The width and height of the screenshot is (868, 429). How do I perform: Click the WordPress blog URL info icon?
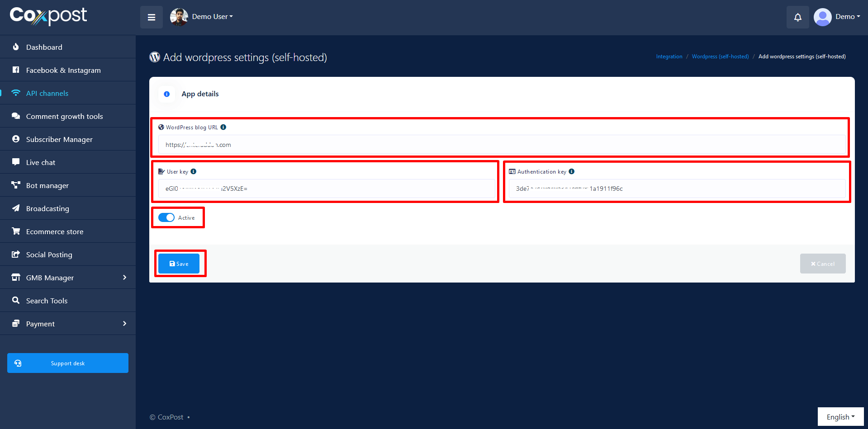pos(223,127)
